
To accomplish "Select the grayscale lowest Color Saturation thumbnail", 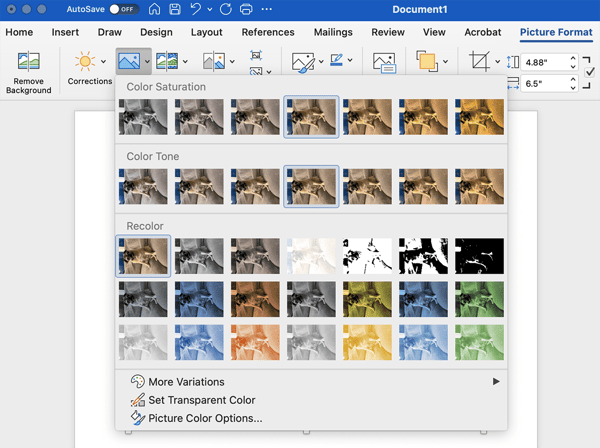I will point(143,117).
